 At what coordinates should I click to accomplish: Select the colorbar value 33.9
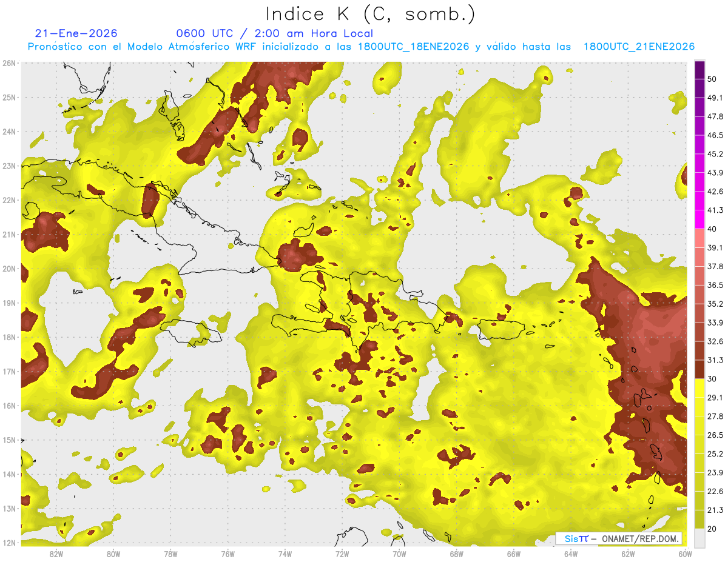(715, 323)
